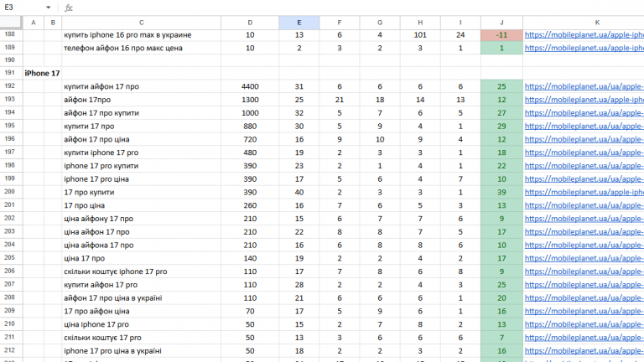Click the 1300 value in column D
Viewport: 644px width, 362px height.
[250, 100]
